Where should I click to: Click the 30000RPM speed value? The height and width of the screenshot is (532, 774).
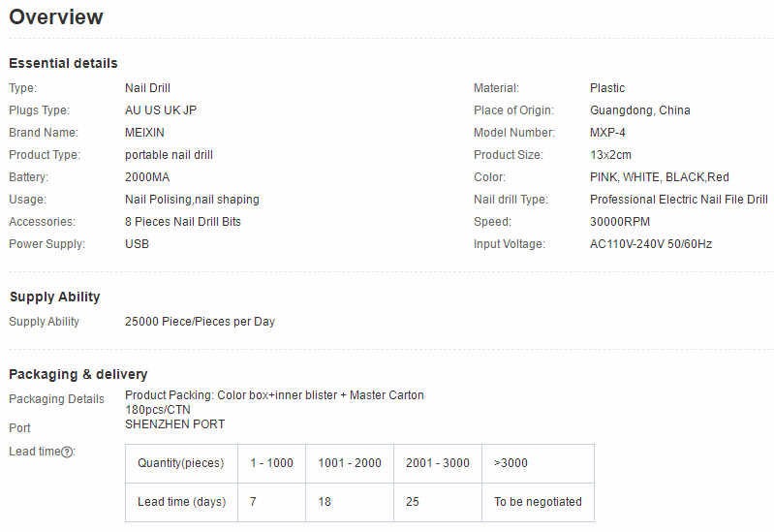[619, 222]
